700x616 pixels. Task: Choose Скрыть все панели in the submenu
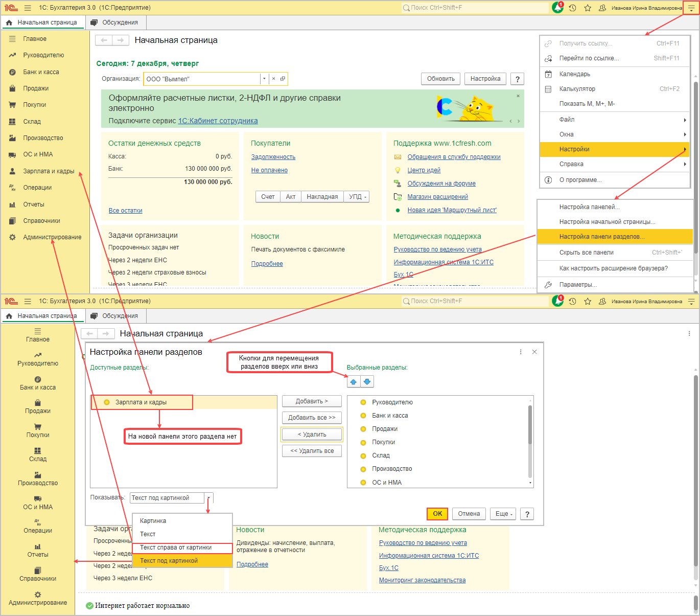tap(615, 253)
